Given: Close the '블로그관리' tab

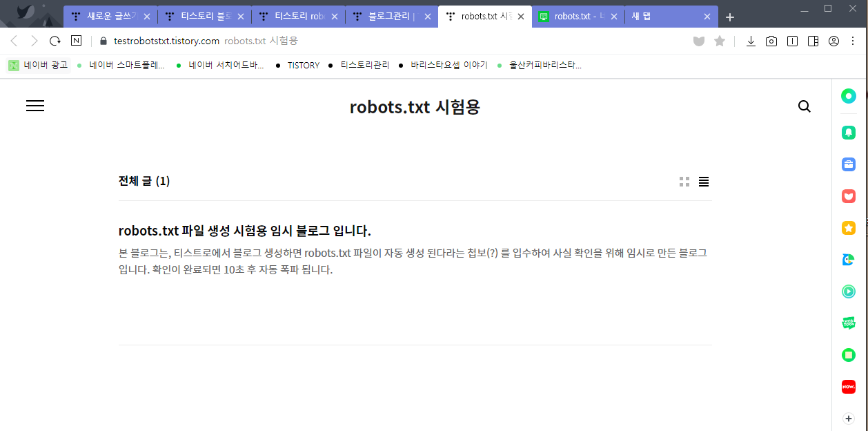Looking at the screenshot, I should [427, 17].
